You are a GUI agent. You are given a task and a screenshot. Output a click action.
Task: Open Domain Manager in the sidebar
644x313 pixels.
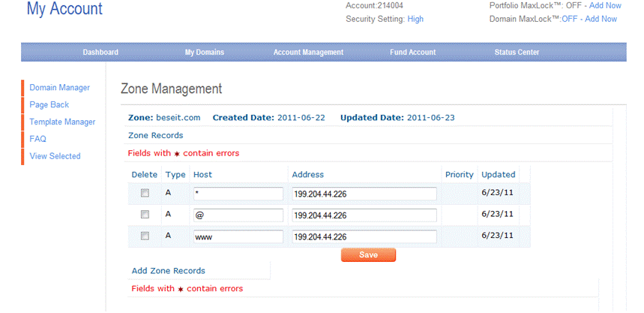point(59,88)
